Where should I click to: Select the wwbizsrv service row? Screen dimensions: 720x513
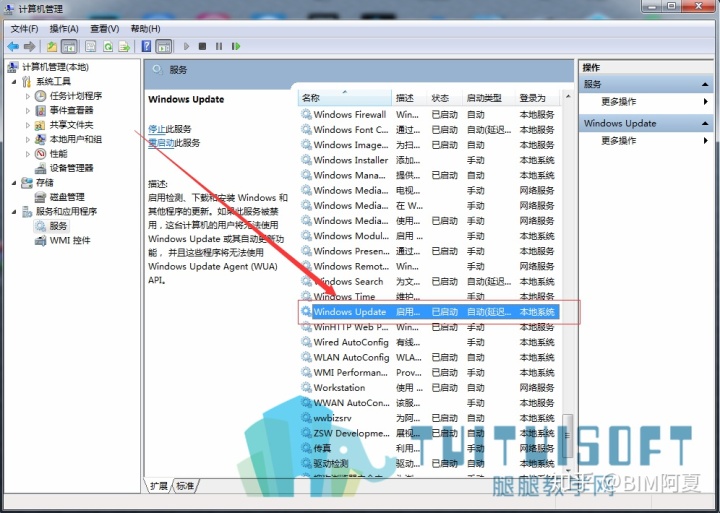click(x=428, y=417)
